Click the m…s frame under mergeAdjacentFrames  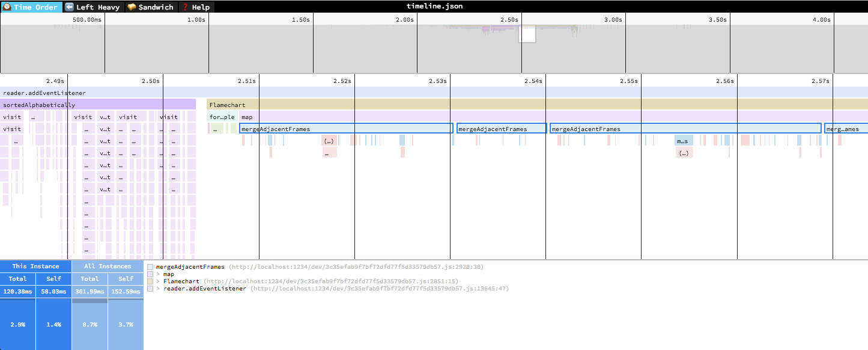(683, 141)
